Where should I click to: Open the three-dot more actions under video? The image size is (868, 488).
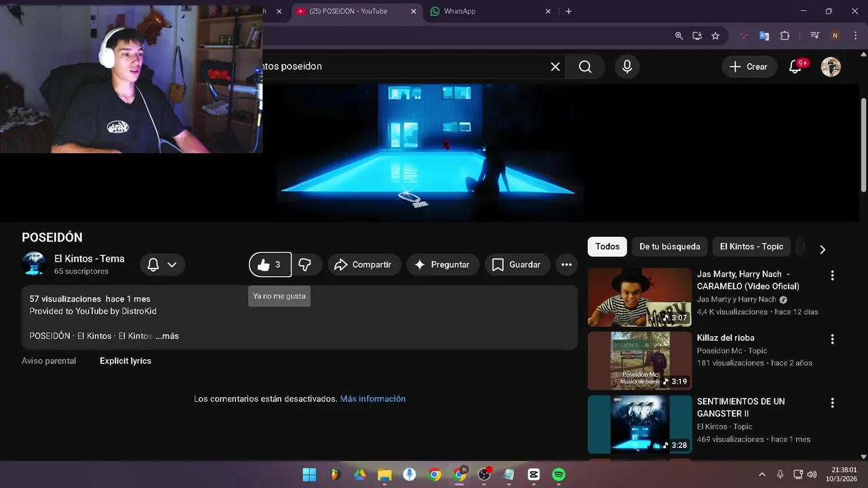566,264
